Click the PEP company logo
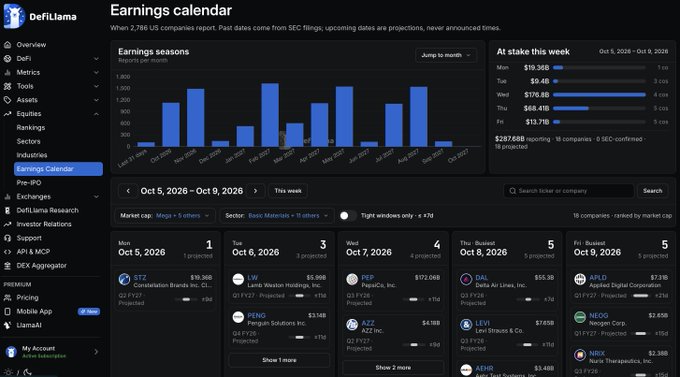680x377 pixels. click(352, 279)
